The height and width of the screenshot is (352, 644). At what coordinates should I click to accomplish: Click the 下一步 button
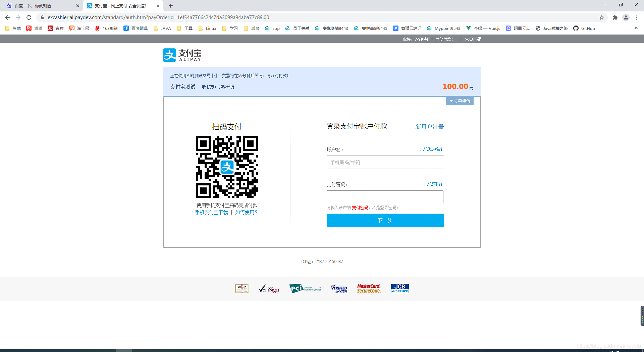click(385, 220)
